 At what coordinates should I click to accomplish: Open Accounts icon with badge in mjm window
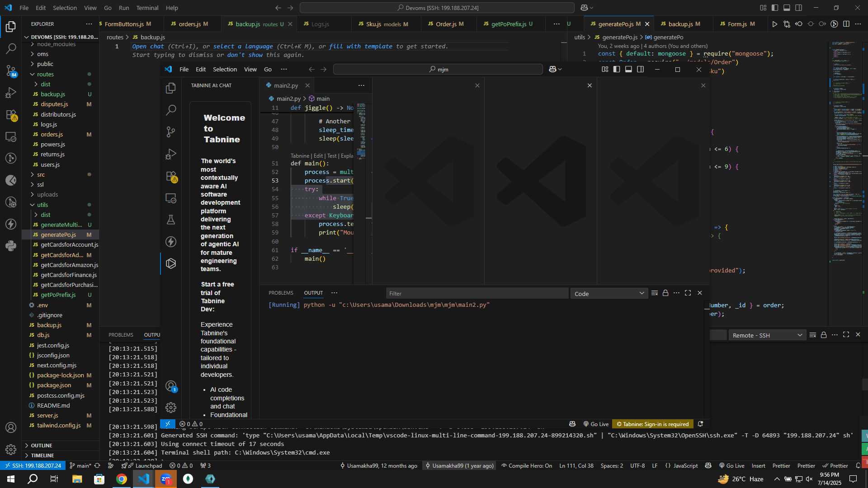coord(171,386)
